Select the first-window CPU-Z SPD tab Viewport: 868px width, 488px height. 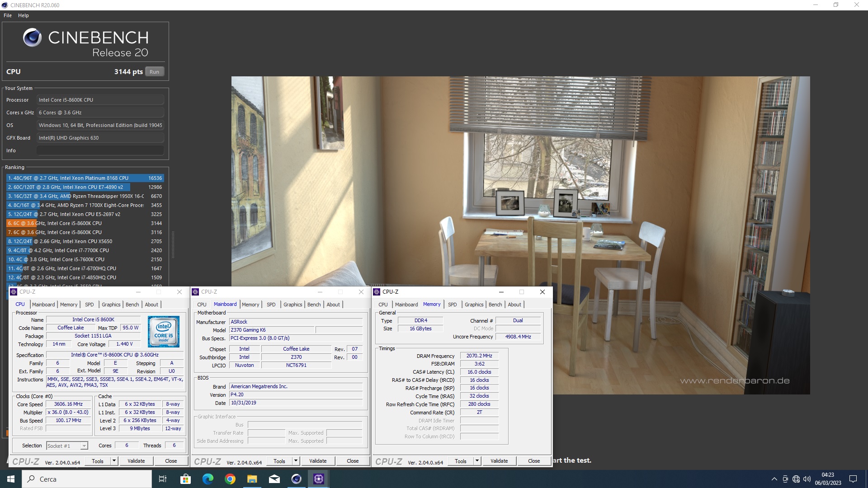point(90,305)
